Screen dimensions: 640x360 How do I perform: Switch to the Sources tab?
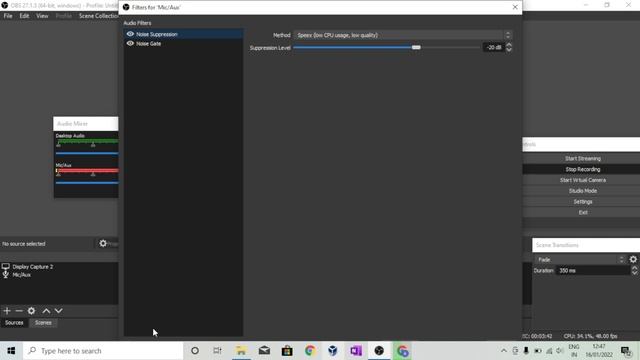14,323
